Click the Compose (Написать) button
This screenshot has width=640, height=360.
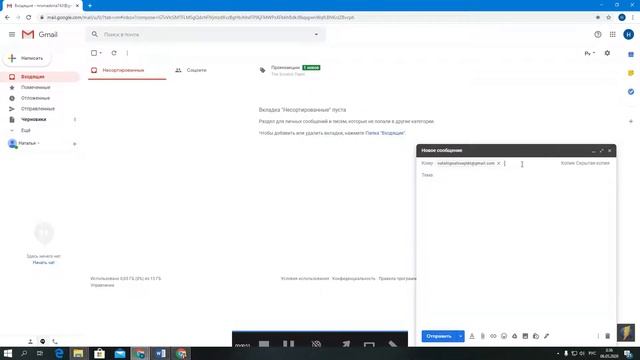(x=27, y=58)
